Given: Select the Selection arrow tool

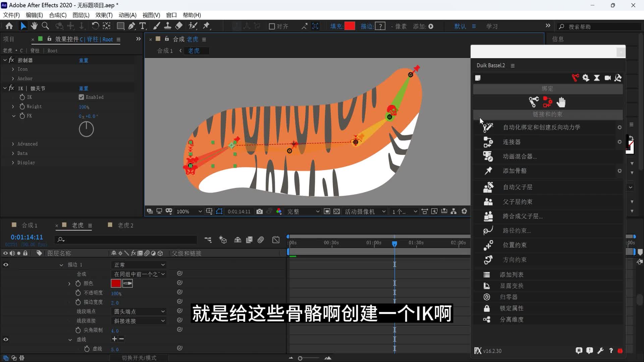Looking at the screenshot, I should click(x=23, y=26).
